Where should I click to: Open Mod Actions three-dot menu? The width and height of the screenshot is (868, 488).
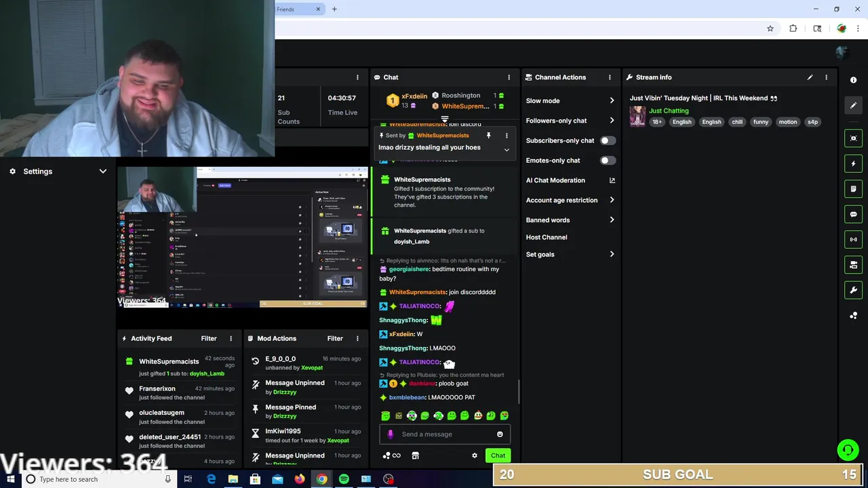coord(357,338)
